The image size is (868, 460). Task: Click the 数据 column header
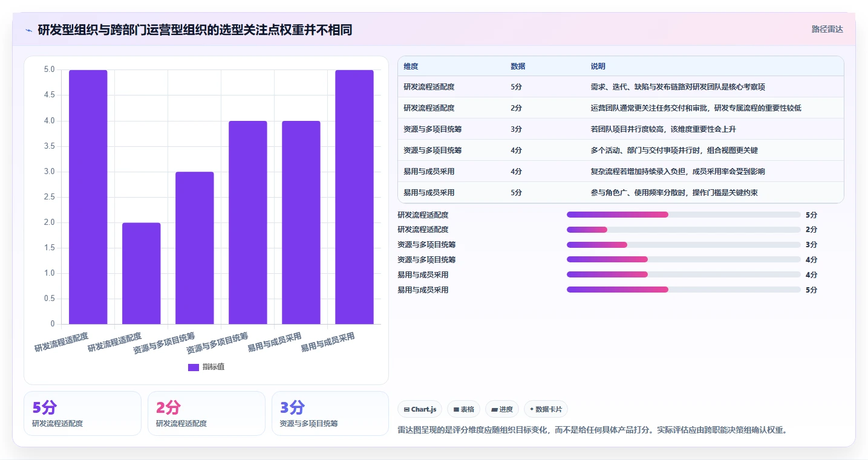click(x=518, y=66)
